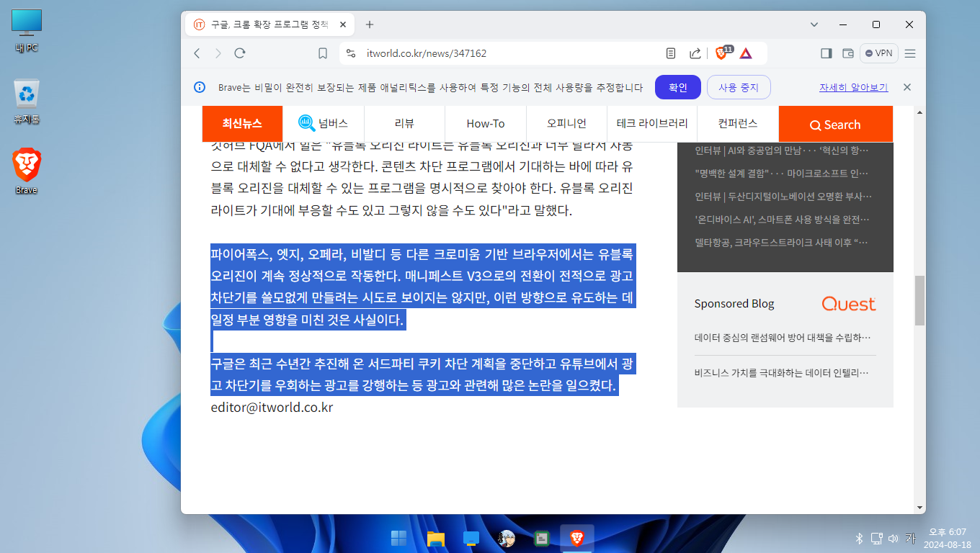Open the 자세히 알아보기 link
The width and height of the screenshot is (980, 553).
point(853,87)
